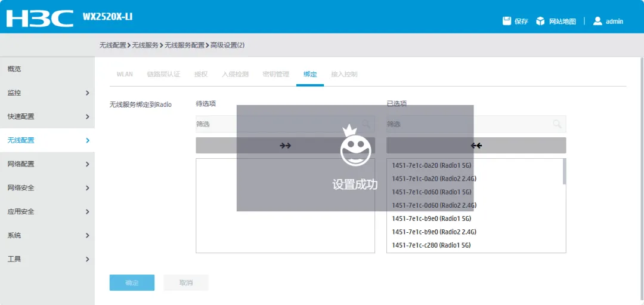Image resolution: width=644 pixels, height=305 pixels.
Task: Expand 网络配置 sidebar menu
Action: [x=47, y=164]
